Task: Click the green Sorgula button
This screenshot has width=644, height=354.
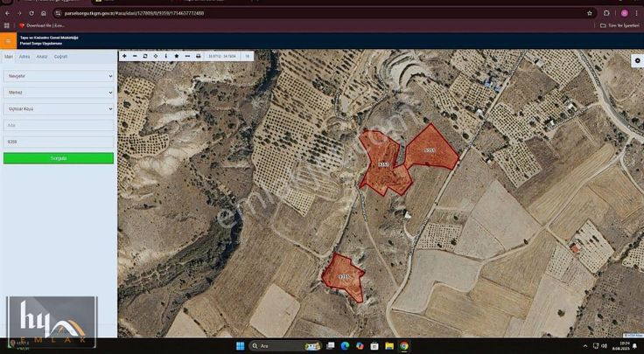Action: tap(59, 158)
